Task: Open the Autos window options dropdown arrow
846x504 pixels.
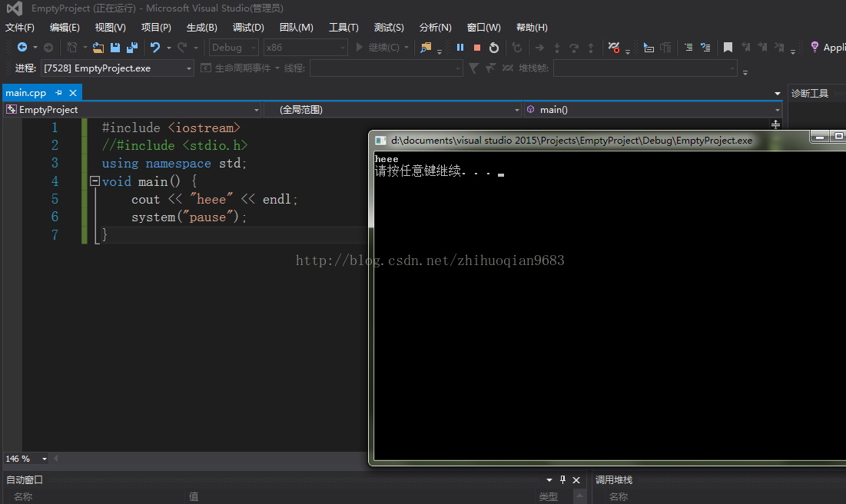Action: pos(549,479)
